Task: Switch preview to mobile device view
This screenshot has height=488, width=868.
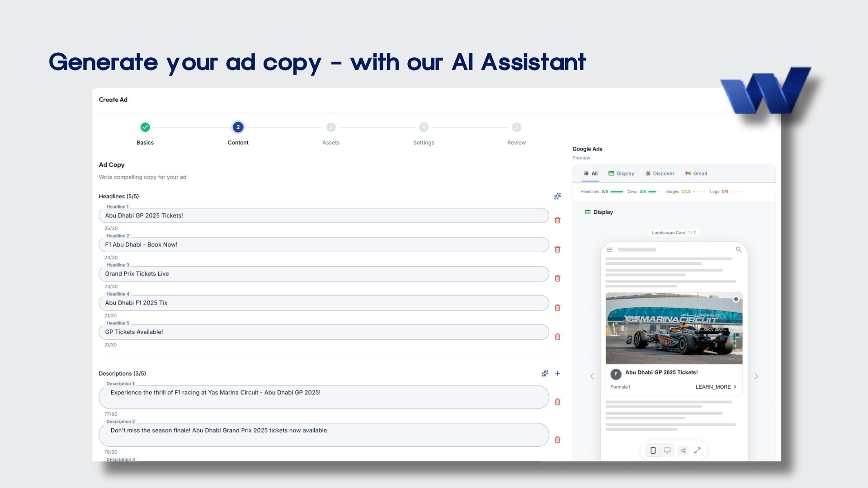Action: pos(653,450)
